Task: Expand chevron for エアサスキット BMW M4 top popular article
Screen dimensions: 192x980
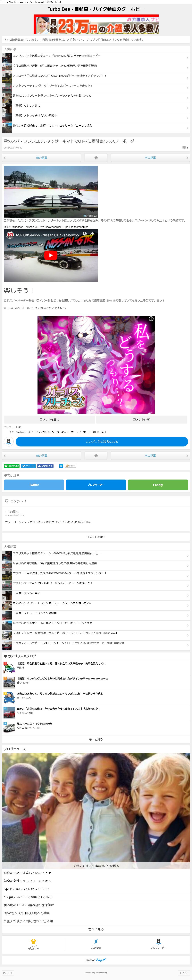Action: [x=188, y=58]
